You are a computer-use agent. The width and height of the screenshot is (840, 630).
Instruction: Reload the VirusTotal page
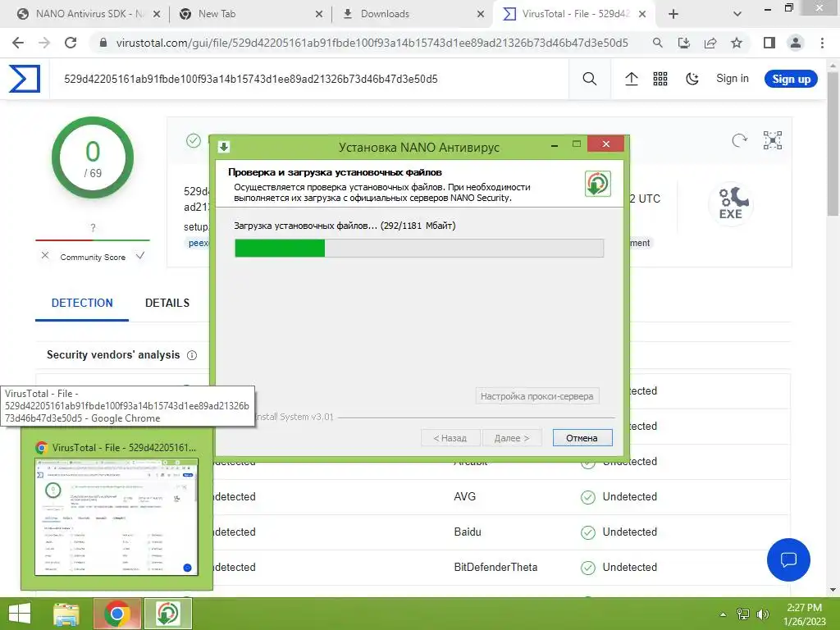pyautogui.click(x=71, y=43)
